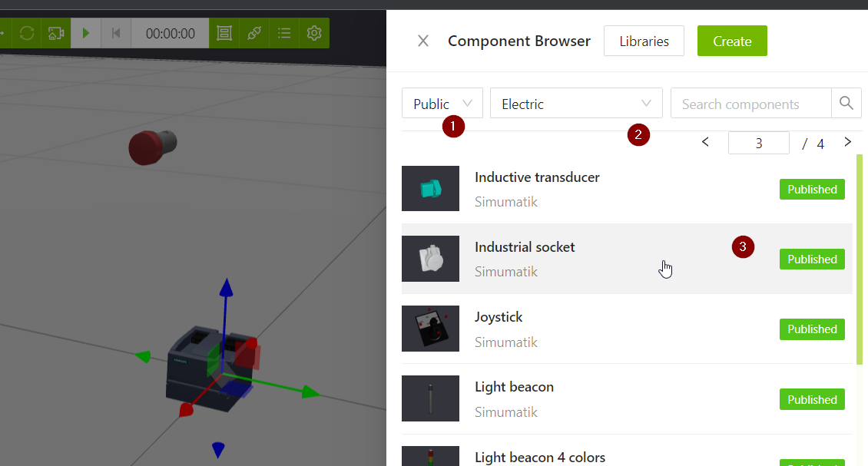The width and height of the screenshot is (868, 466).
Task: Start simulation with the play button
Action: (x=86, y=33)
